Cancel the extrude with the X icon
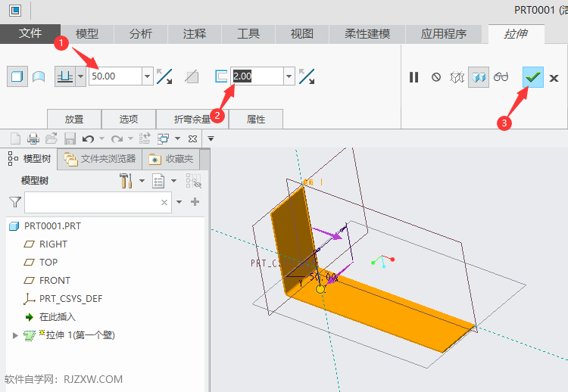Screen dimensions: 568x392 pyautogui.click(x=554, y=77)
